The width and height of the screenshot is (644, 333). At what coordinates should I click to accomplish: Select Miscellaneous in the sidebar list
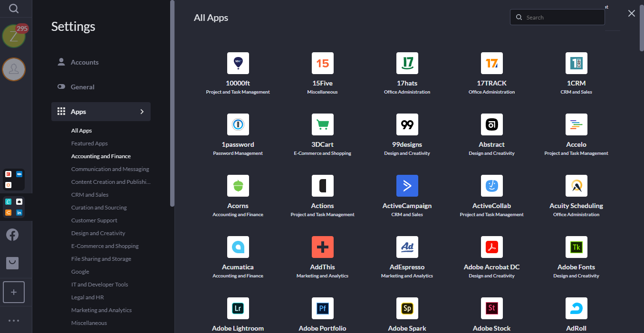point(89,323)
